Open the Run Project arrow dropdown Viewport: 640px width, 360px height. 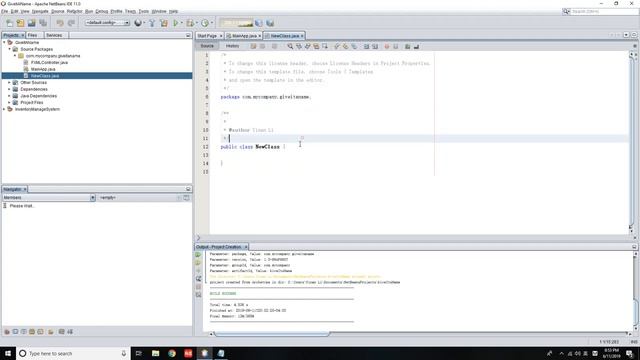click(182, 23)
